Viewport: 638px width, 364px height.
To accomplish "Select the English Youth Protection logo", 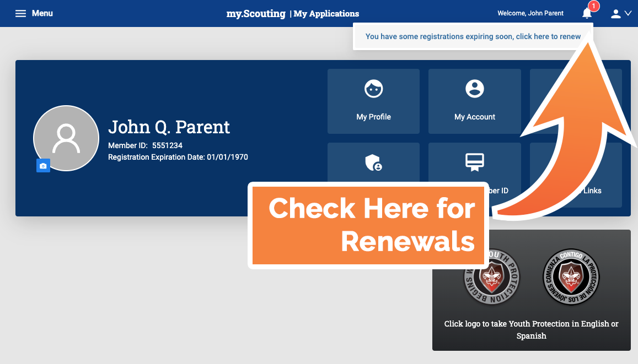I will coord(491,277).
